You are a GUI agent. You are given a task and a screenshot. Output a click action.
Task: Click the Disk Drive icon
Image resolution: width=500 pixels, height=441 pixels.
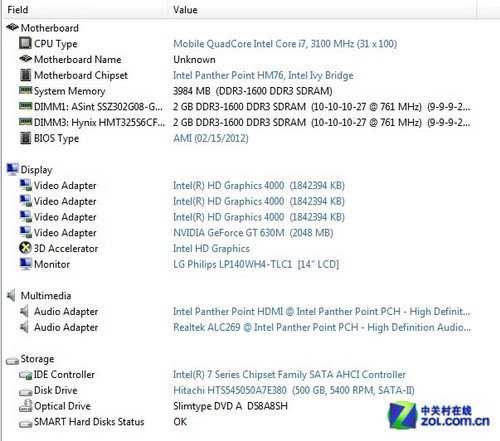(25, 391)
